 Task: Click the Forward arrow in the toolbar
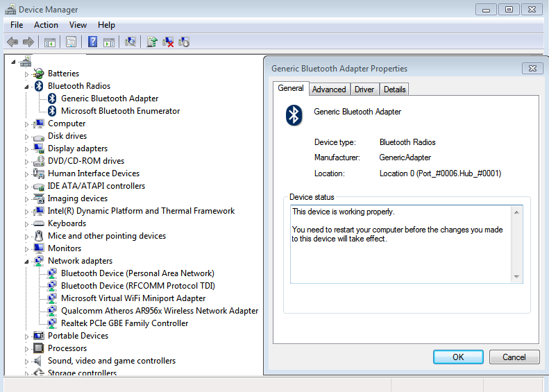click(x=28, y=42)
